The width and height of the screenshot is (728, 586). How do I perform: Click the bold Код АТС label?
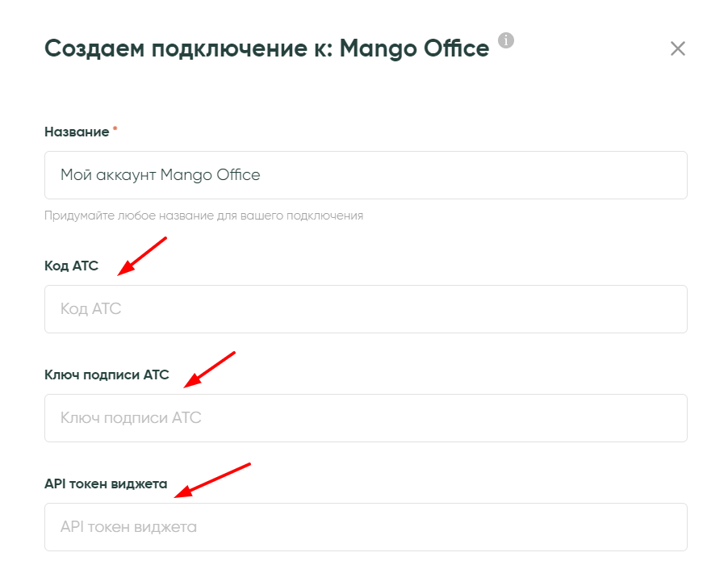tap(71, 266)
